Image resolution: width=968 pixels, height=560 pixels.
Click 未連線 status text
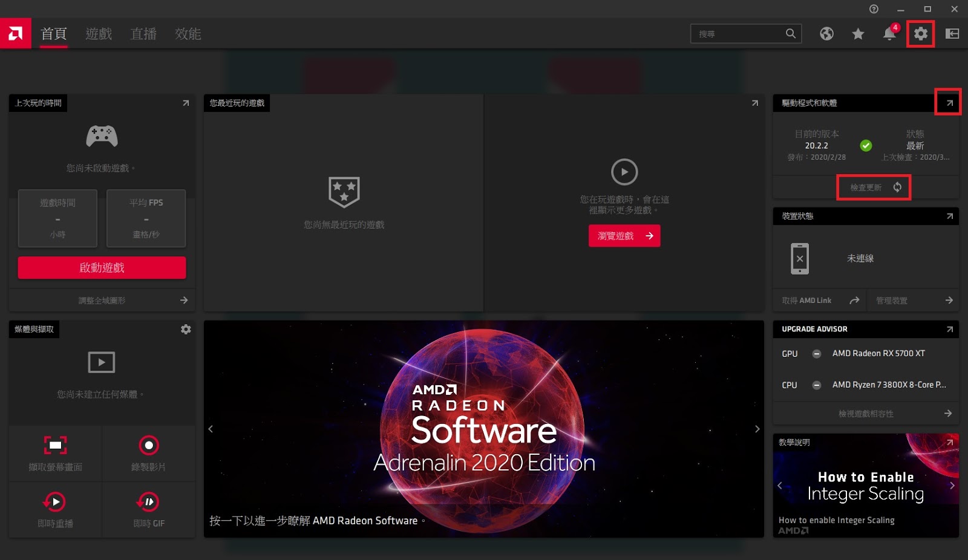[x=860, y=259]
